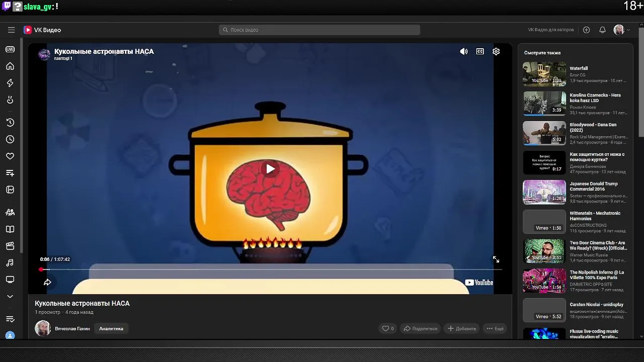Click the share arrow in player
Viewport: 644px width, 362px height.
click(x=47, y=283)
